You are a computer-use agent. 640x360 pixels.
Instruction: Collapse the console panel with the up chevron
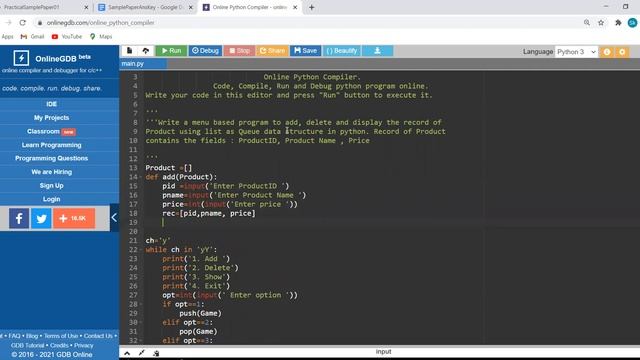point(127,353)
